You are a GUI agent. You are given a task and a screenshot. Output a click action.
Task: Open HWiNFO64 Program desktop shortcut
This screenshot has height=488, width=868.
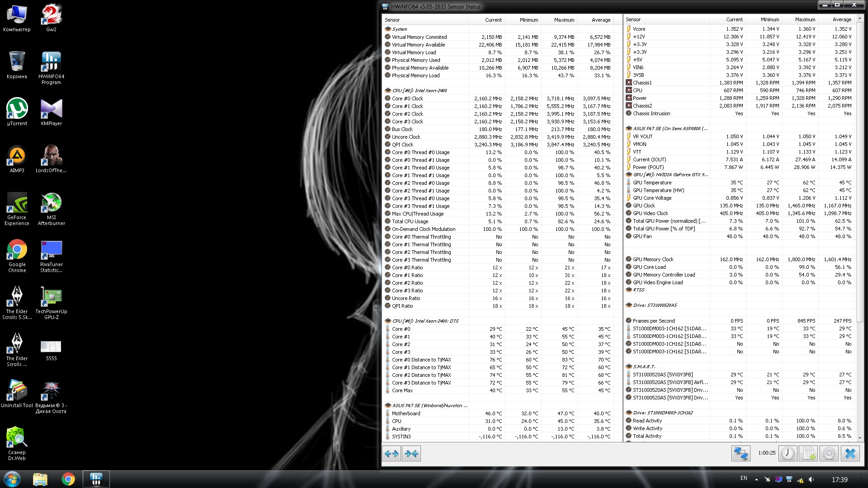(51, 68)
